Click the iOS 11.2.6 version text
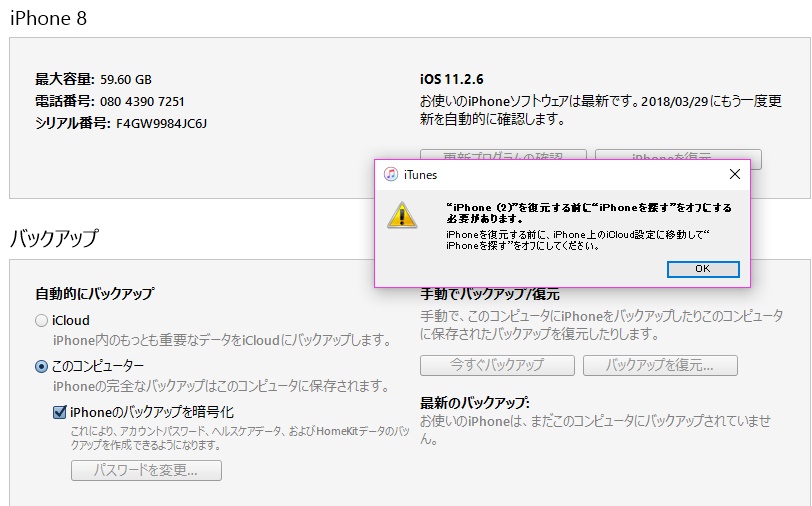 tap(452, 79)
